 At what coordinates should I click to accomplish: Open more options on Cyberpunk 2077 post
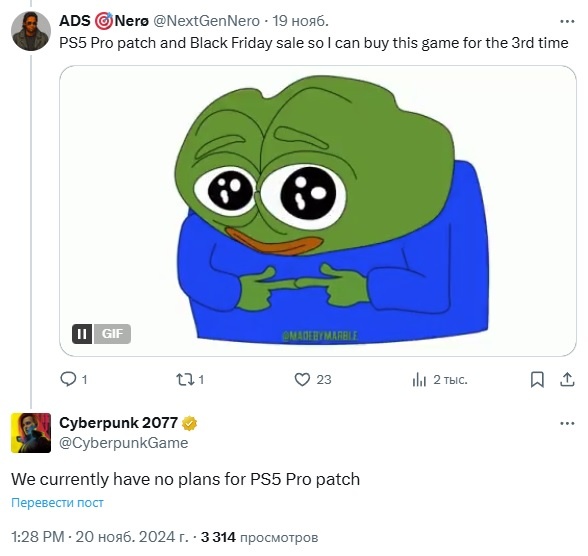[567, 423]
